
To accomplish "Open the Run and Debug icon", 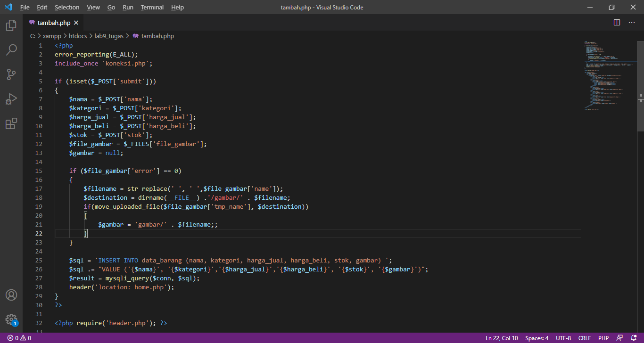I will click(11, 98).
